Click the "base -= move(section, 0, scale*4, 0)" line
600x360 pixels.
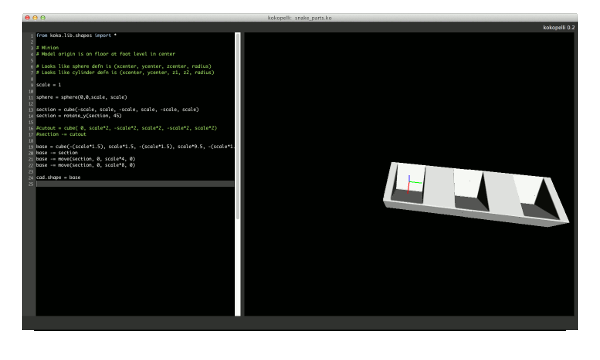click(86, 159)
